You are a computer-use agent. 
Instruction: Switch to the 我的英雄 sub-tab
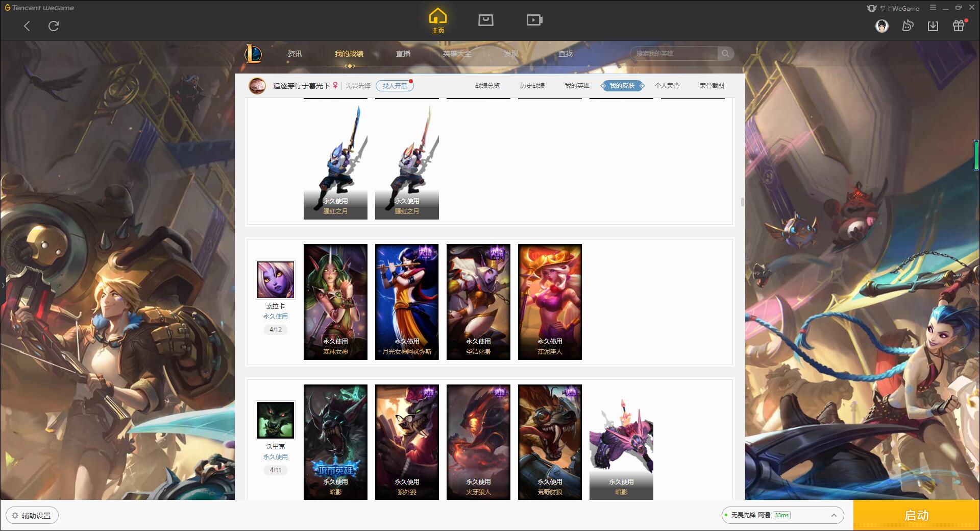click(577, 86)
